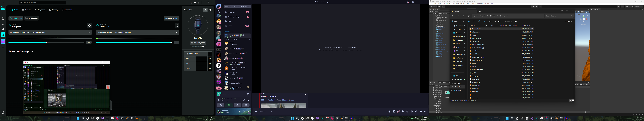The image size is (644, 121).
Task: Delete the selected file in the Sounds Explorer
Action: click(x=490, y=22)
